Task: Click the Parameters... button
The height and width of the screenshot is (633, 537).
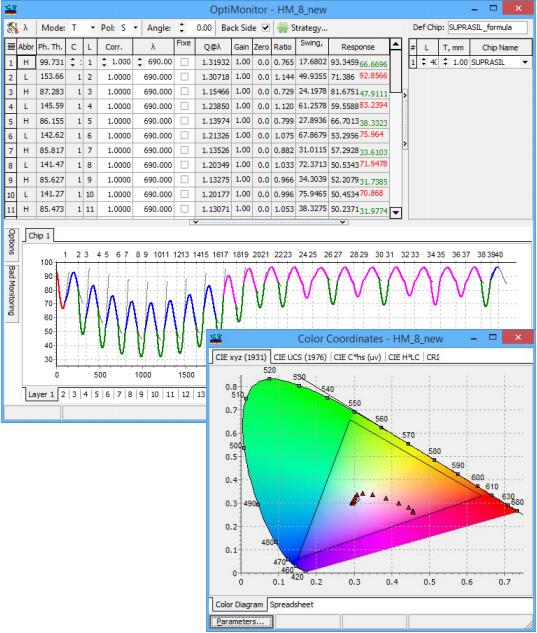Action: (x=240, y=622)
